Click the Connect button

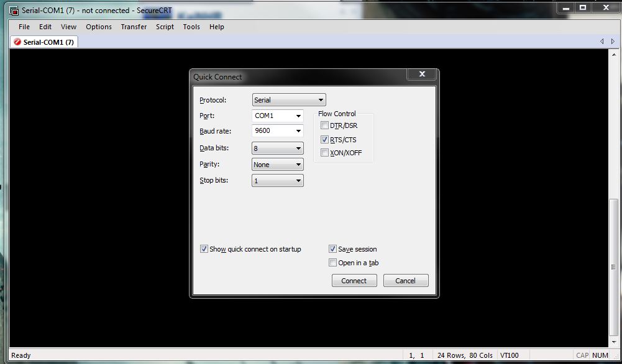pos(354,280)
